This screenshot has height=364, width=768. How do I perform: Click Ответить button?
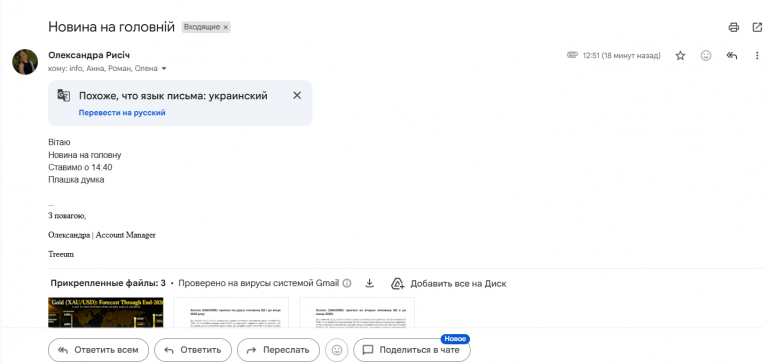tap(192, 350)
